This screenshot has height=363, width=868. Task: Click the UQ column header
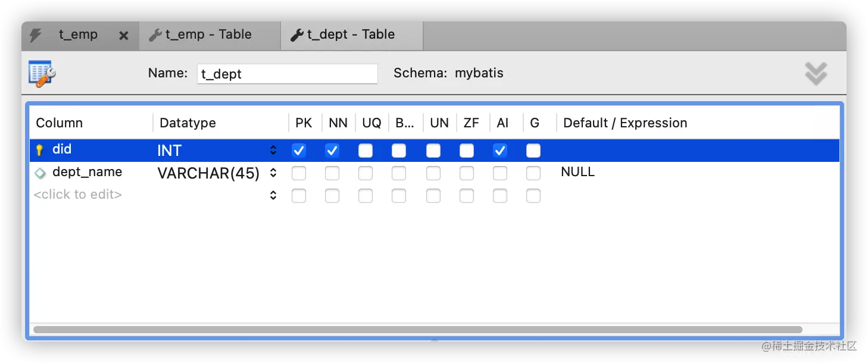point(371,123)
